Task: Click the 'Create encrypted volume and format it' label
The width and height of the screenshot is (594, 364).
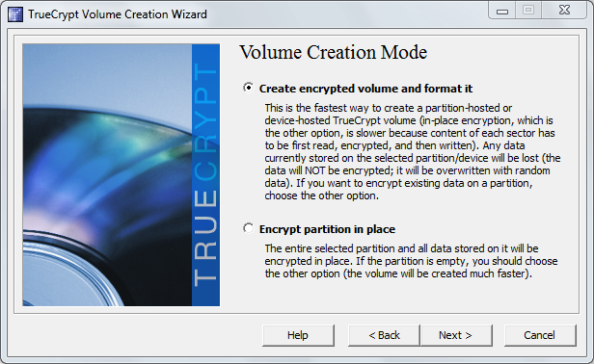Action: point(365,89)
